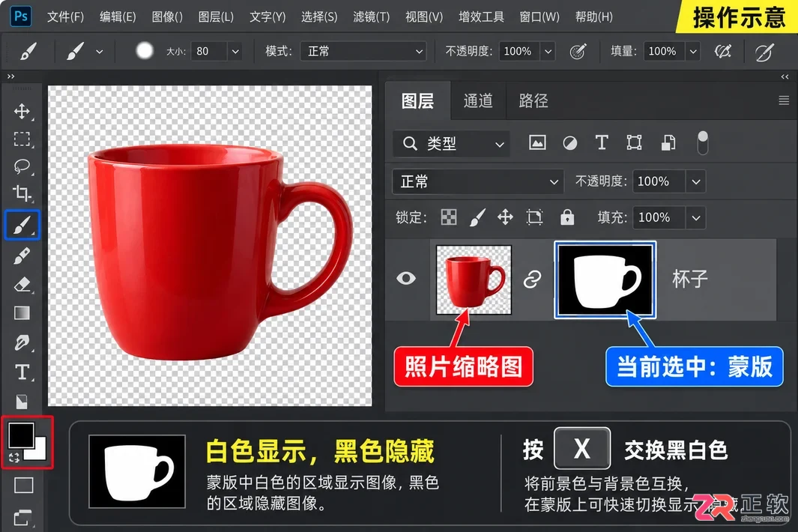This screenshot has width=798, height=532.
Task: Select the 杯子 layer mask thumbnail
Action: pos(605,280)
